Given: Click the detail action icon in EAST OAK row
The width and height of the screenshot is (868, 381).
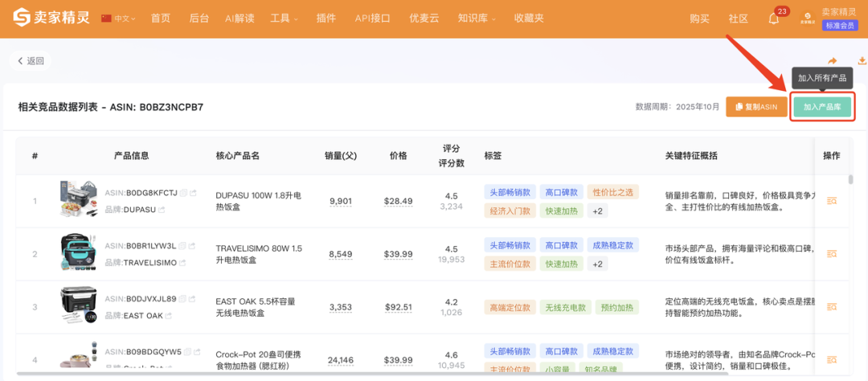Looking at the screenshot, I should pyautogui.click(x=832, y=307).
